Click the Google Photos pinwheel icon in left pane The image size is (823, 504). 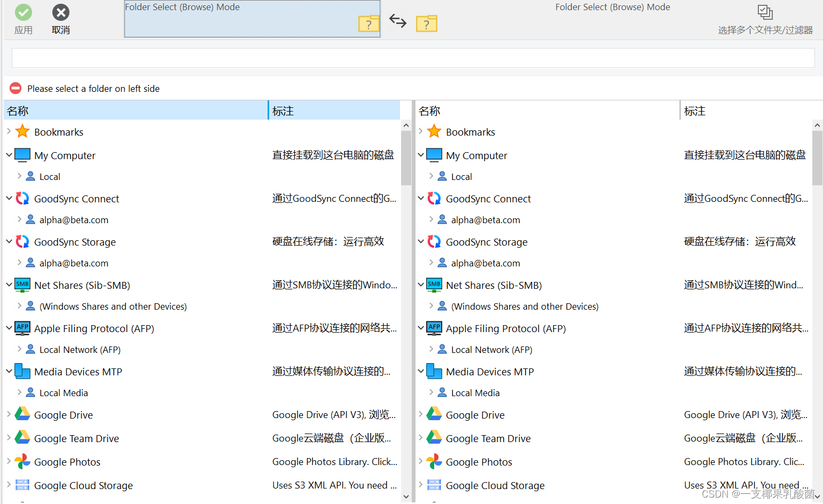point(22,462)
